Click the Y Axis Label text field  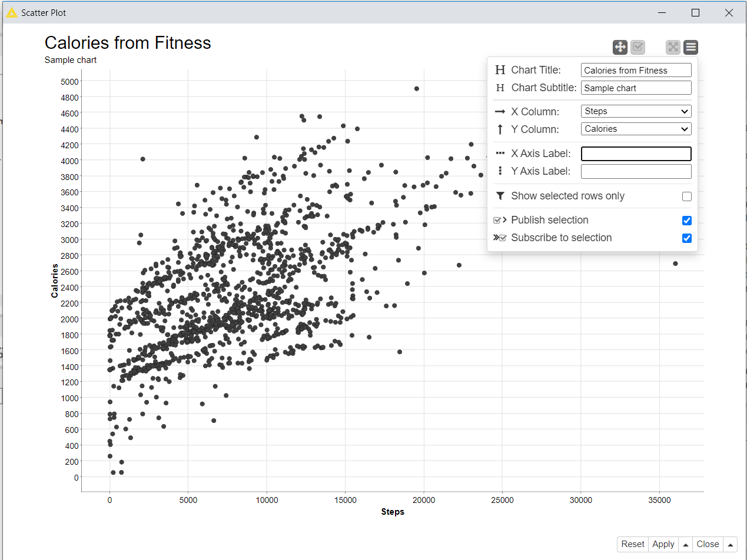pos(636,171)
